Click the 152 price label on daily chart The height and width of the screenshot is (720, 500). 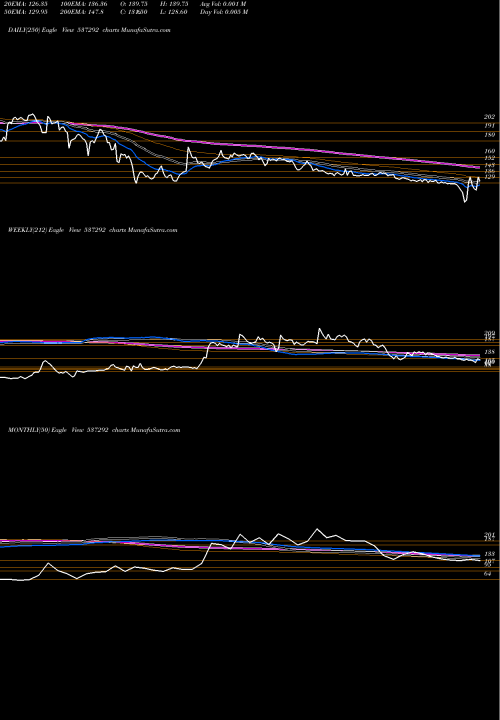489,158
